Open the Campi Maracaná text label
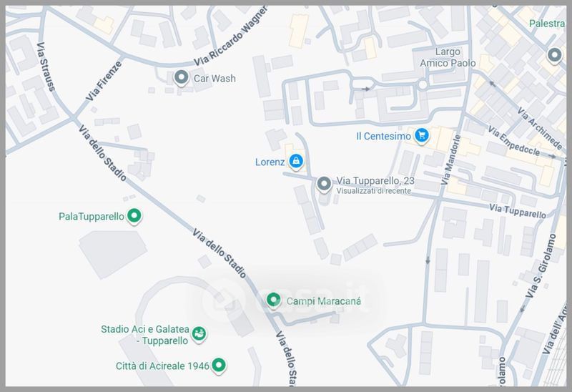This screenshot has width=572, height=392. [324, 301]
